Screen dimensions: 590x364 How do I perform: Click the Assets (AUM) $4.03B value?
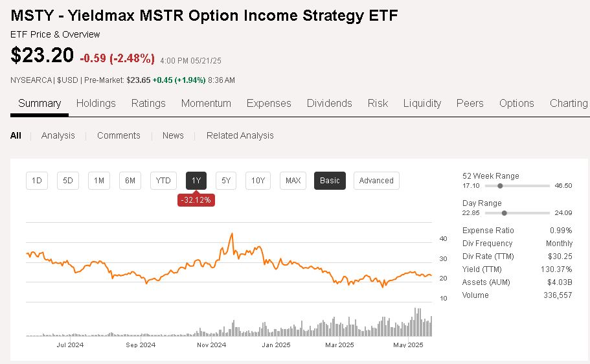coord(560,282)
